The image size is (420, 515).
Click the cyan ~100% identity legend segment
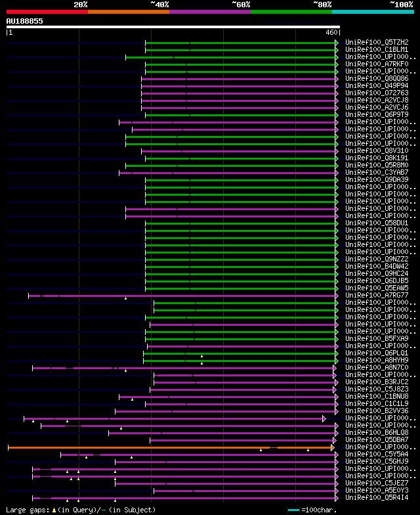[x=373, y=12]
